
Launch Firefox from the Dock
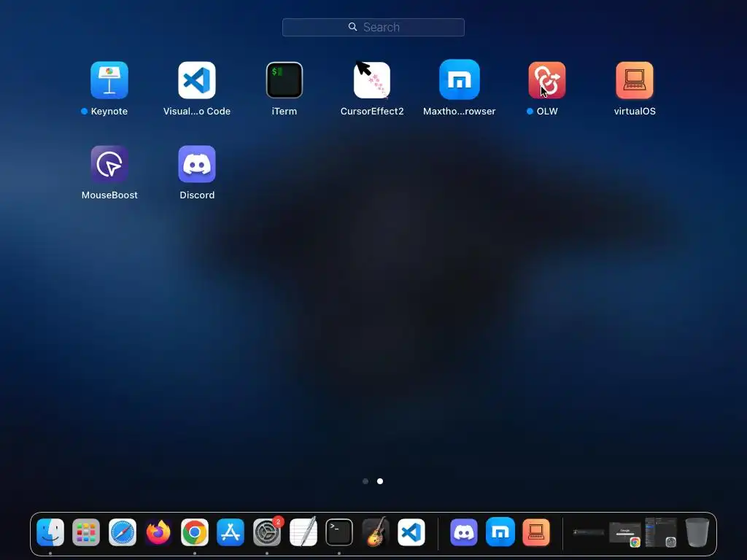point(158,532)
